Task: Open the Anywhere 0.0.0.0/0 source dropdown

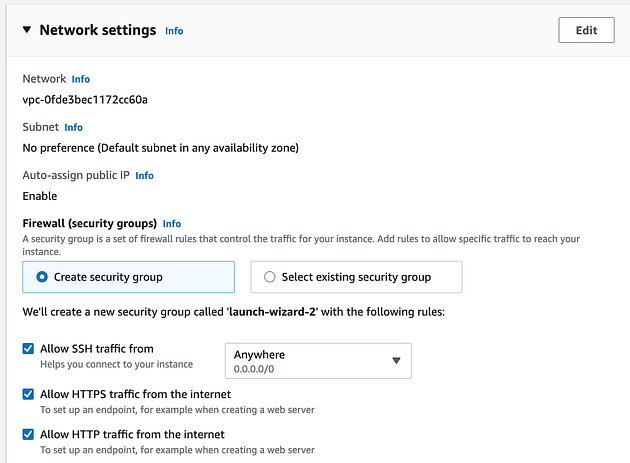Action: coord(310,361)
